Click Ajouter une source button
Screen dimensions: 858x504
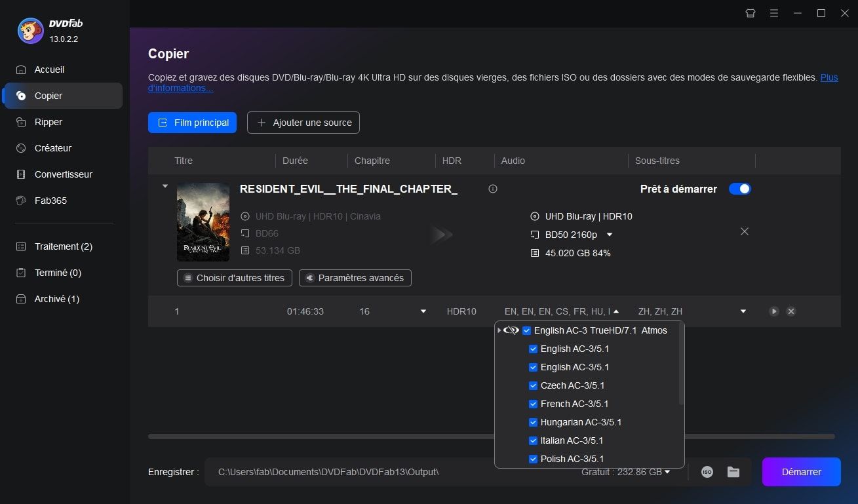303,123
